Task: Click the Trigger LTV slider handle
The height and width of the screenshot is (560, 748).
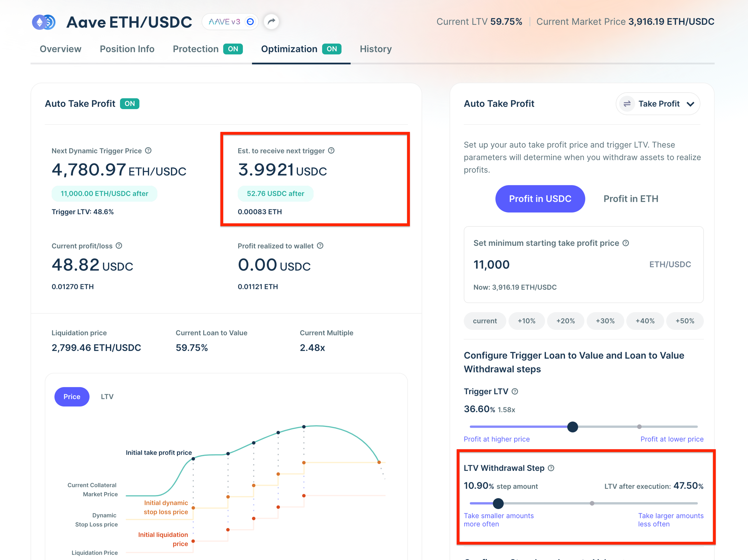Action: point(572,427)
